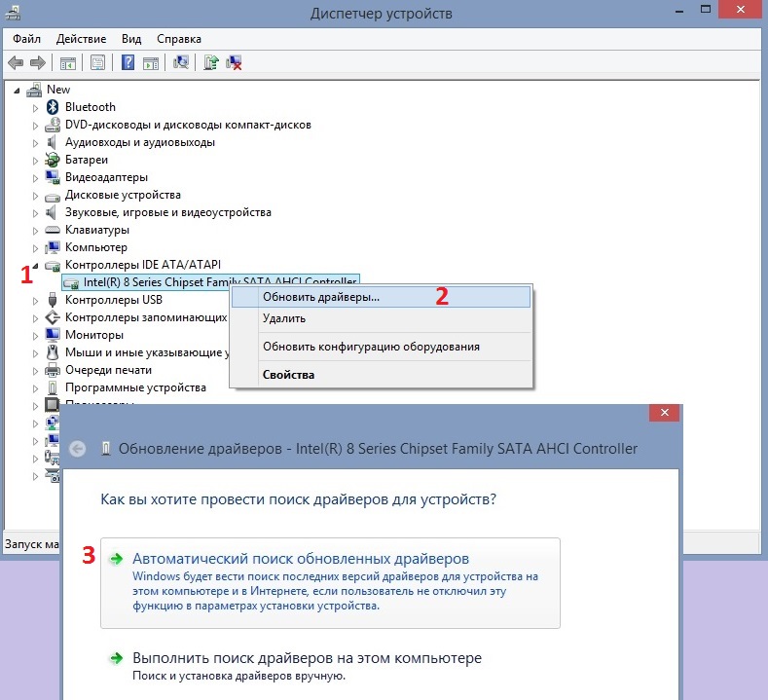Viewport: 768px width, 700px height.
Task: Expand the Дисковые устройства node
Action: click(35, 196)
